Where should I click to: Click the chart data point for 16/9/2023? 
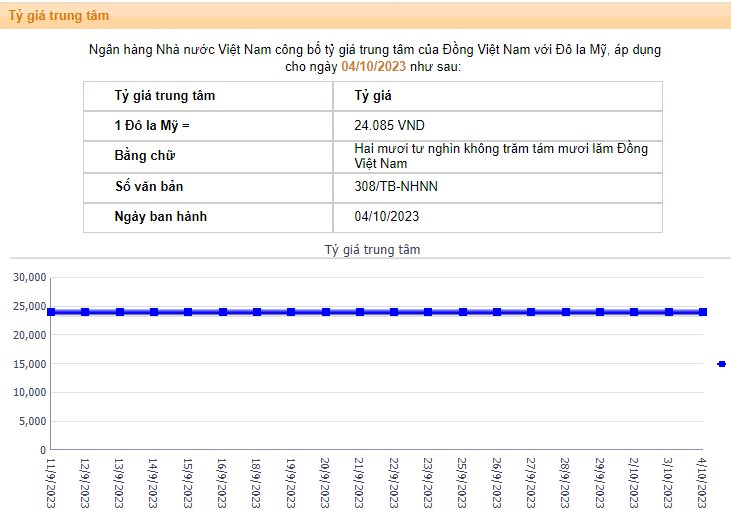pyautogui.click(x=223, y=312)
